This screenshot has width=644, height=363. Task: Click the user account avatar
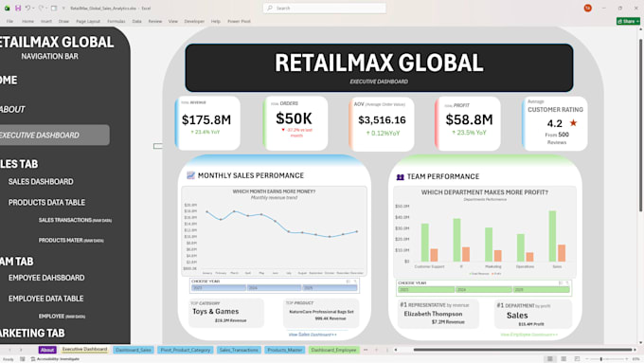[x=588, y=9]
